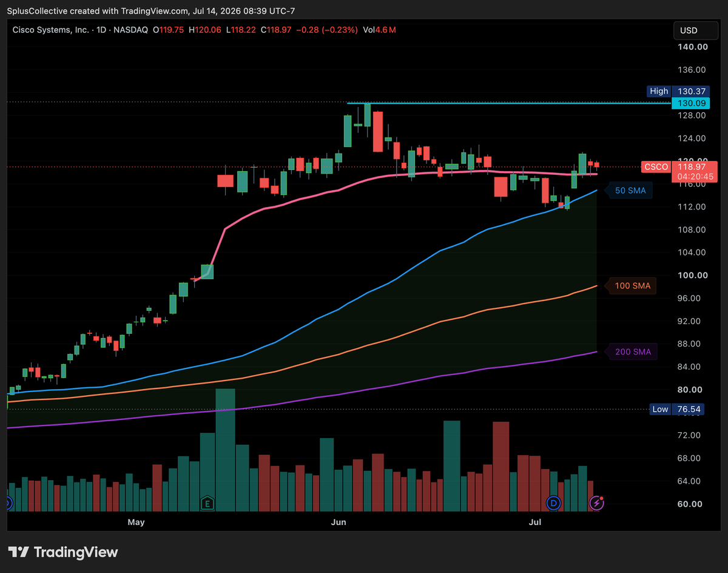
Task: Click the earnings 'E' marker icon
Action: 207,503
